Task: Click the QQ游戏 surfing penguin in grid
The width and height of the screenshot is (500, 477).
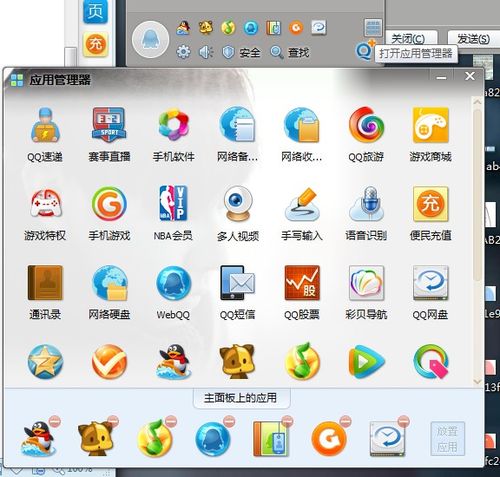Action: [x=174, y=362]
